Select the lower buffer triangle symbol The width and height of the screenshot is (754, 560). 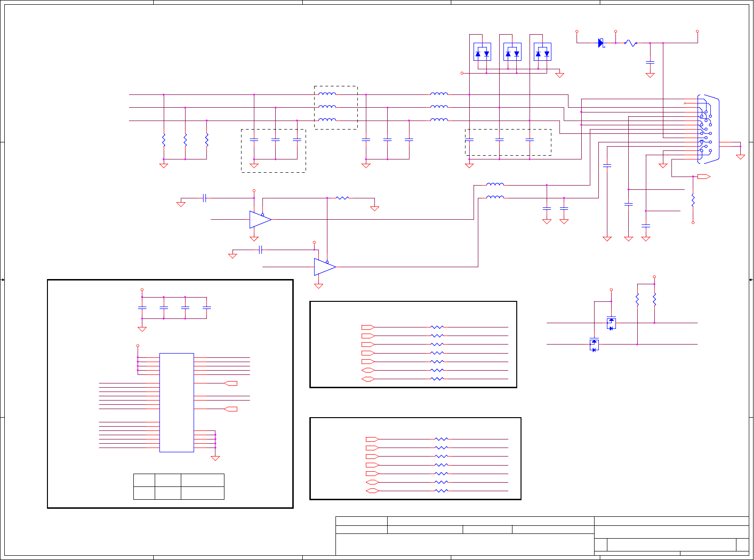(325, 267)
